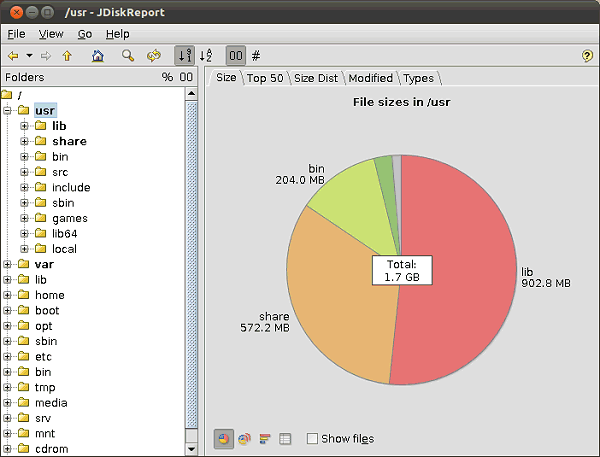Viewport: 600px width, 457px height.
Task: Expand the var folder in tree
Action: pos(7,264)
